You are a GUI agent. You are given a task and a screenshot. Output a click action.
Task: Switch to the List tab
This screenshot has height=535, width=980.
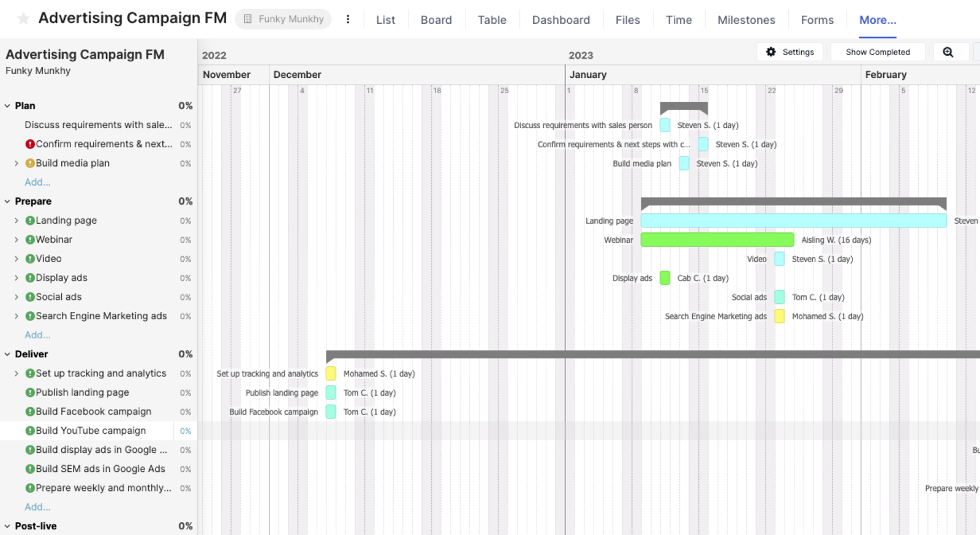(x=386, y=20)
